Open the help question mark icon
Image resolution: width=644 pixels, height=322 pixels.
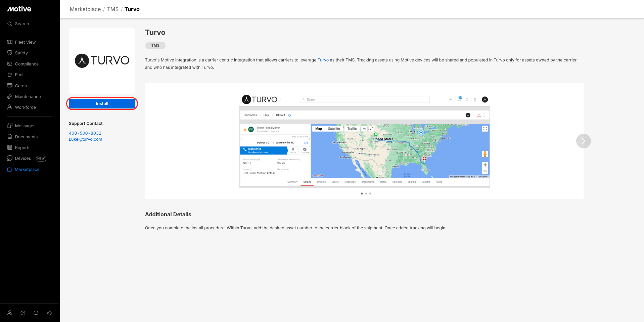click(23, 313)
